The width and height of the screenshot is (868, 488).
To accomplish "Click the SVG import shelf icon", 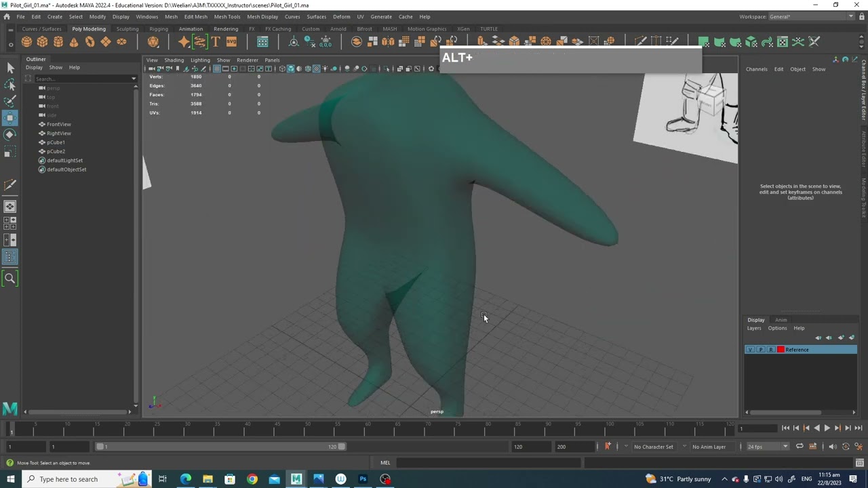I will point(231,42).
